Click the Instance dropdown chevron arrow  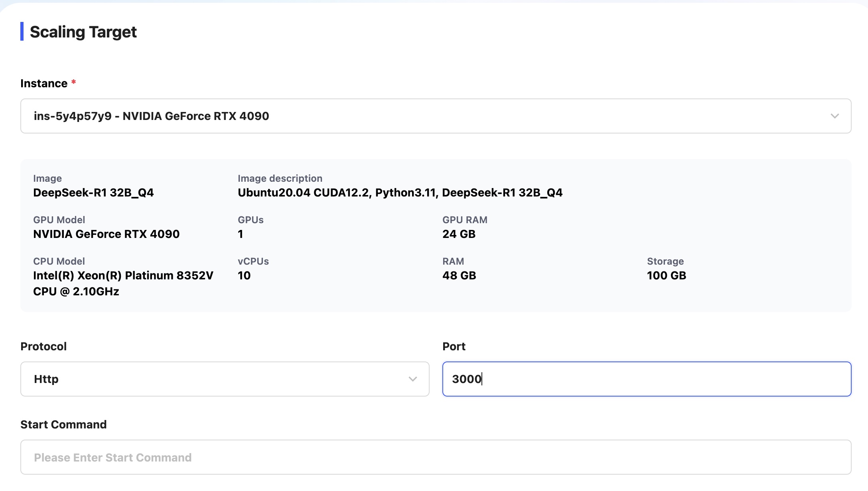(834, 116)
